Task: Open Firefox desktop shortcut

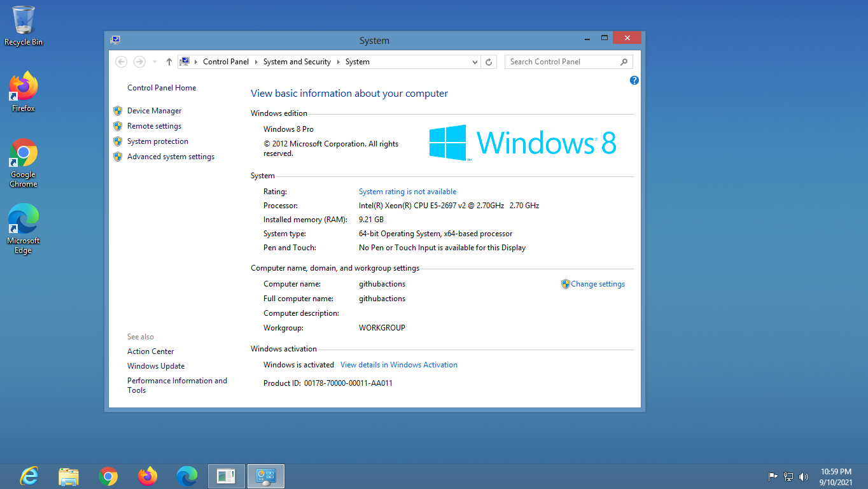Action: point(24,92)
